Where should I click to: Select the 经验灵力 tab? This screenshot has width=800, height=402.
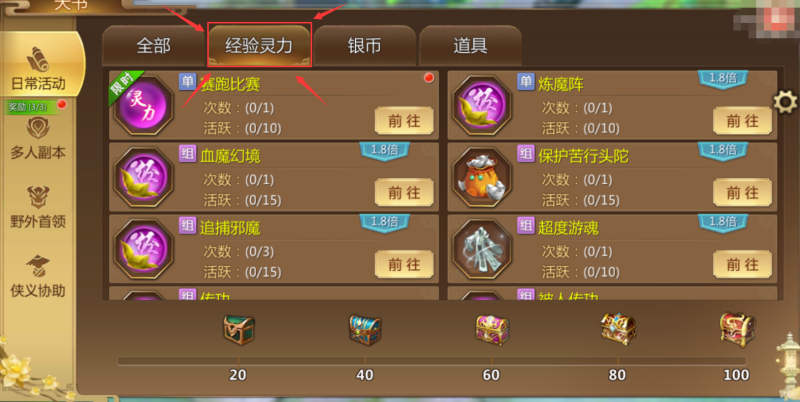tap(259, 45)
